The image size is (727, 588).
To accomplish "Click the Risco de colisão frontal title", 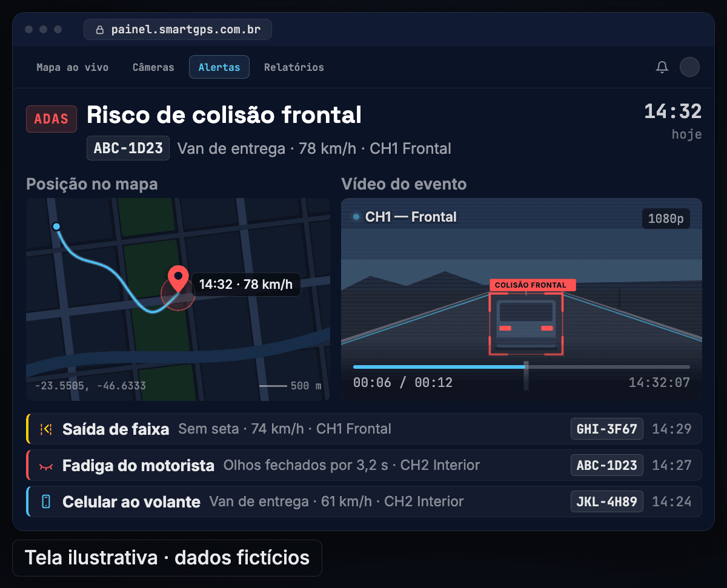I will click(224, 114).
